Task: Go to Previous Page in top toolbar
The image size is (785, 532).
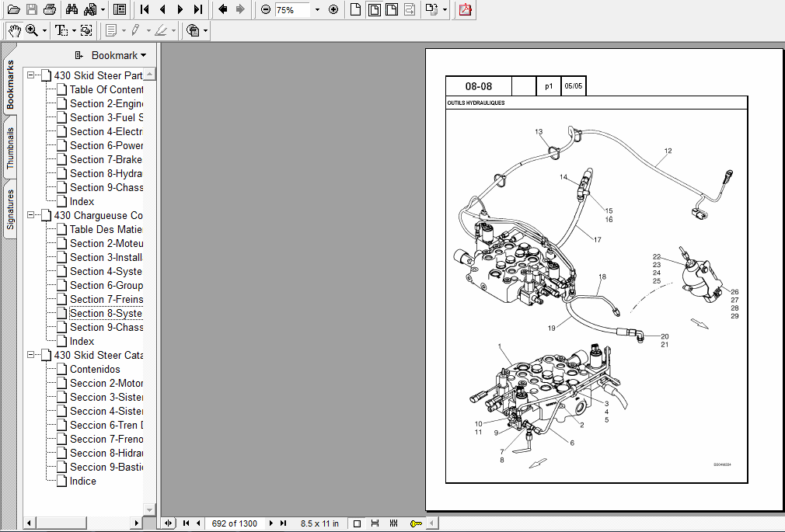Action: pos(162,9)
